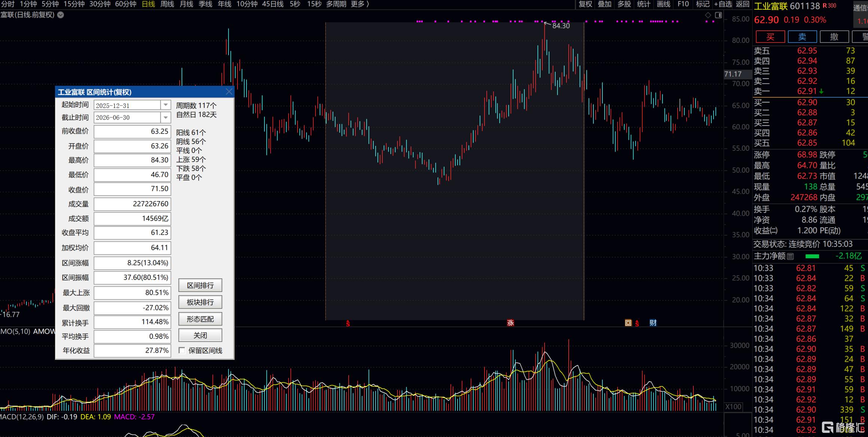868x437 pixels.
Task: Switch to the 1分钟 period
Action: point(28,4)
